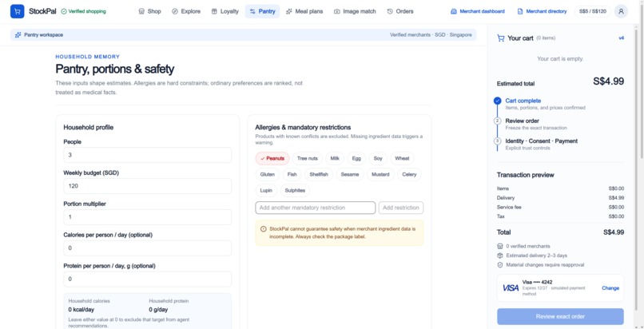Click the S$5 / S$120 budget pill
This screenshot has height=329, width=644.
coord(592,11)
